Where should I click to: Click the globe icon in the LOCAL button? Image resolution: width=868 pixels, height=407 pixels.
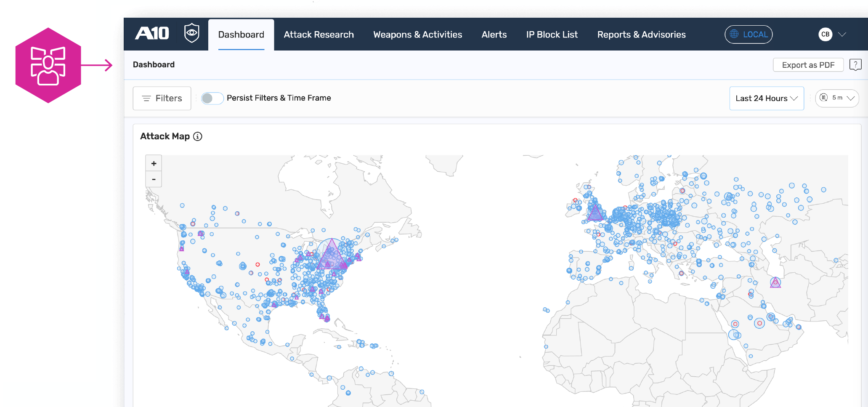point(734,34)
